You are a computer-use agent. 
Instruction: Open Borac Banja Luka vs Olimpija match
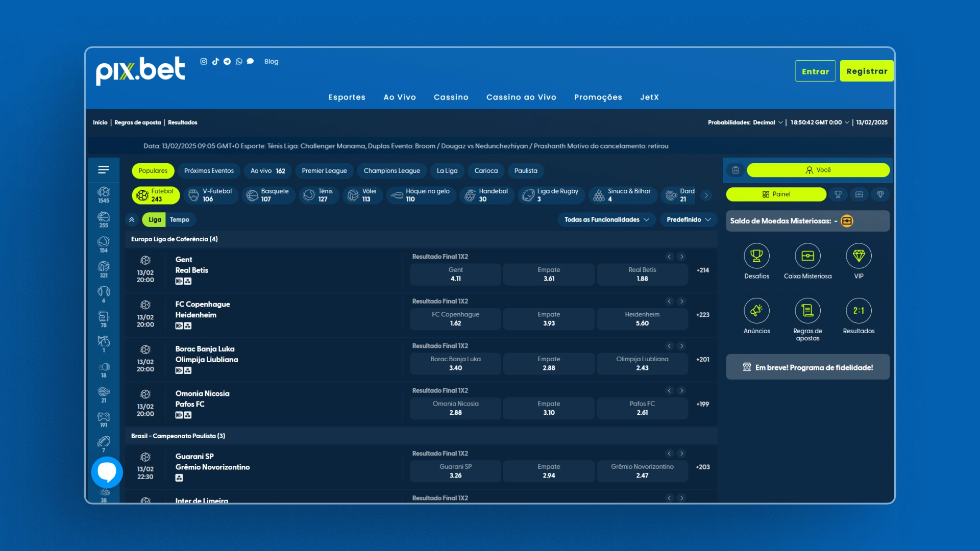pos(206,354)
